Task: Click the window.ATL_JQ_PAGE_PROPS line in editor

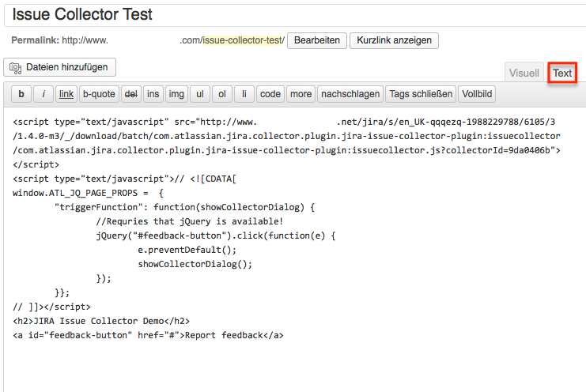Action: pyautogui.click(x=88, y=193)
